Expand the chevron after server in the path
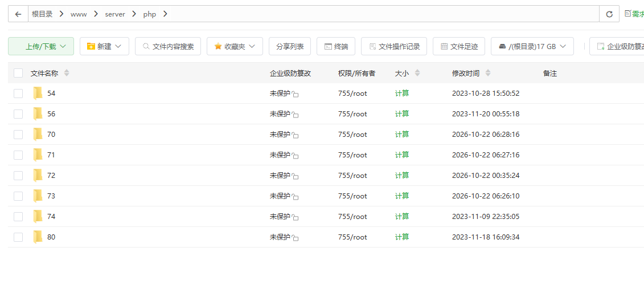 [x=134, y=14]
